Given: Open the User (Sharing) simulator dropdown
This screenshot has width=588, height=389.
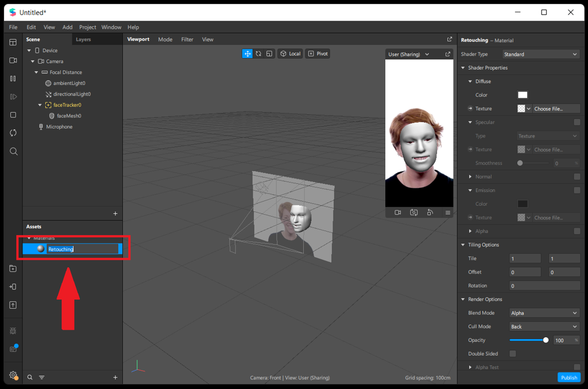Looking at the screenshot, I should click(x=409, y=54).
